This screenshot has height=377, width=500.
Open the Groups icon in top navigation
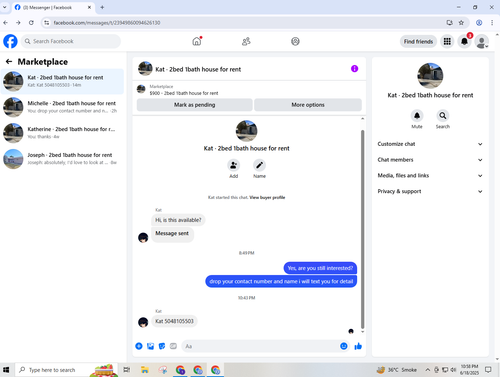coord(295,41)
